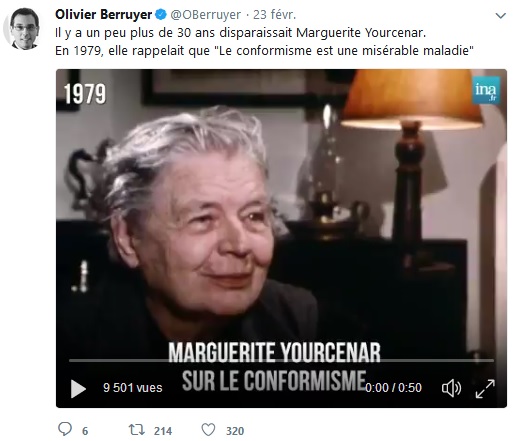516x441 pixels.
Task: Retweet using the retweet arrows icon
Action: click(x=137, y=430)
